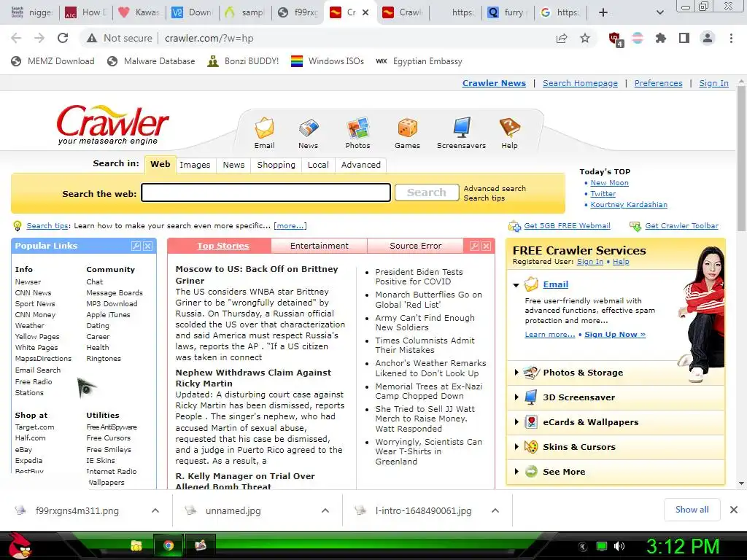Click the browser Back arrow
This screenshot has width=747, height=560.
[x=16, y=38]
